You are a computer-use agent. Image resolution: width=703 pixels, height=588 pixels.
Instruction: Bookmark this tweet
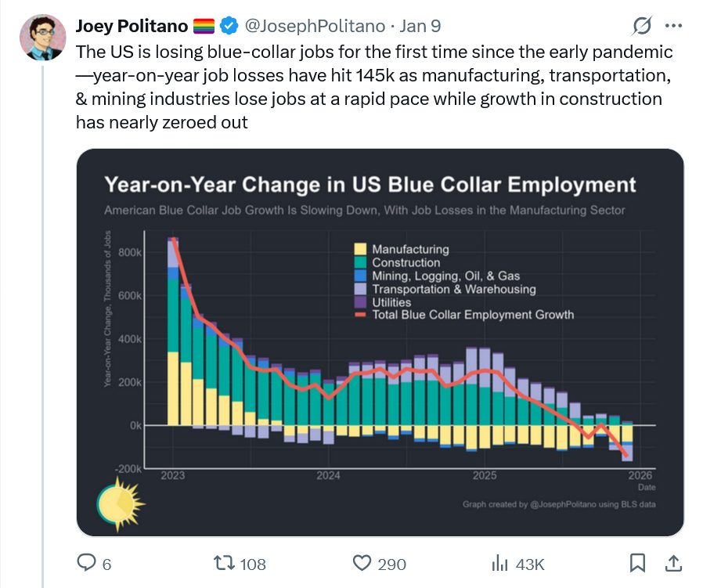click(637, 563)
